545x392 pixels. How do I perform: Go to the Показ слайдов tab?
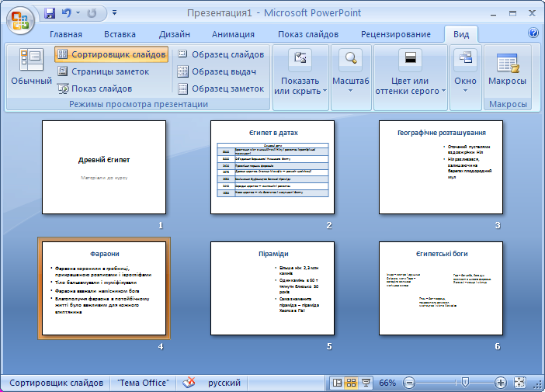308,34
